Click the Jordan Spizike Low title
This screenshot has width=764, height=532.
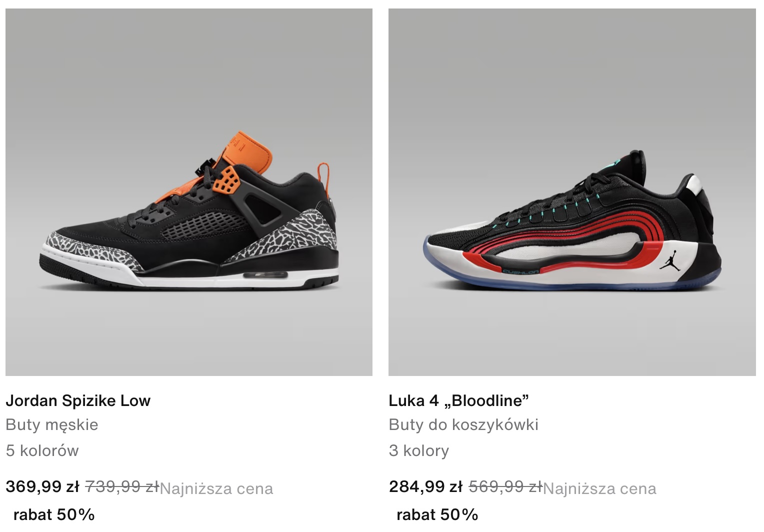click(x=78, y=400)
